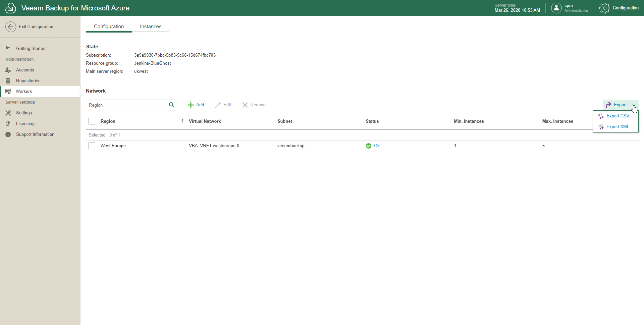Click the Export CSV file icon
Screen dimensions: 644x325
(601, 116)
